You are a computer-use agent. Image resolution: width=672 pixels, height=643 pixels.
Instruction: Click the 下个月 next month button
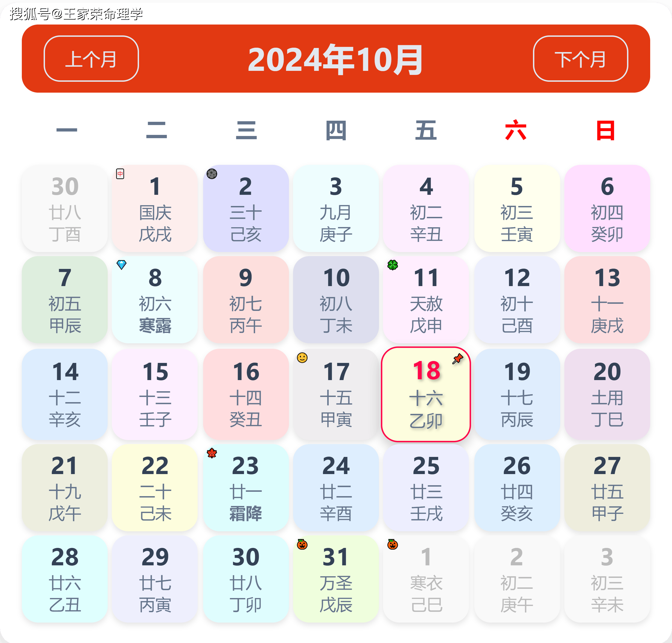(x=580, y=59)
